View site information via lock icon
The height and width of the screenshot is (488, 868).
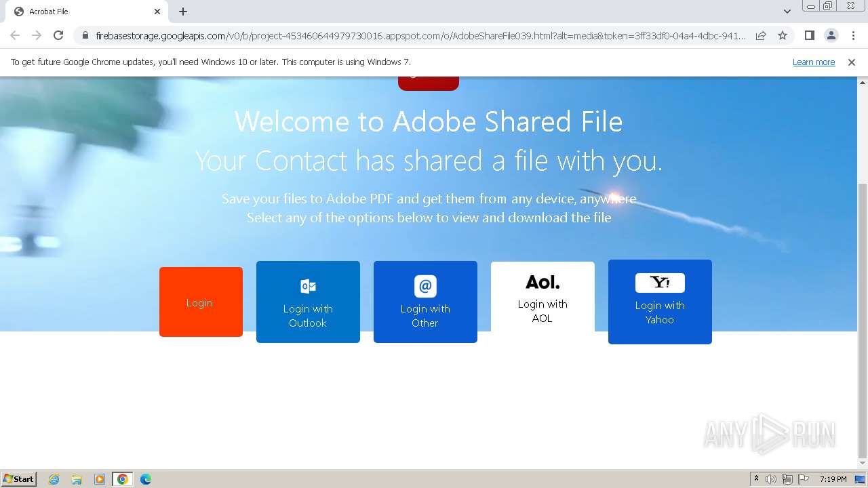[x=85, y=35]
